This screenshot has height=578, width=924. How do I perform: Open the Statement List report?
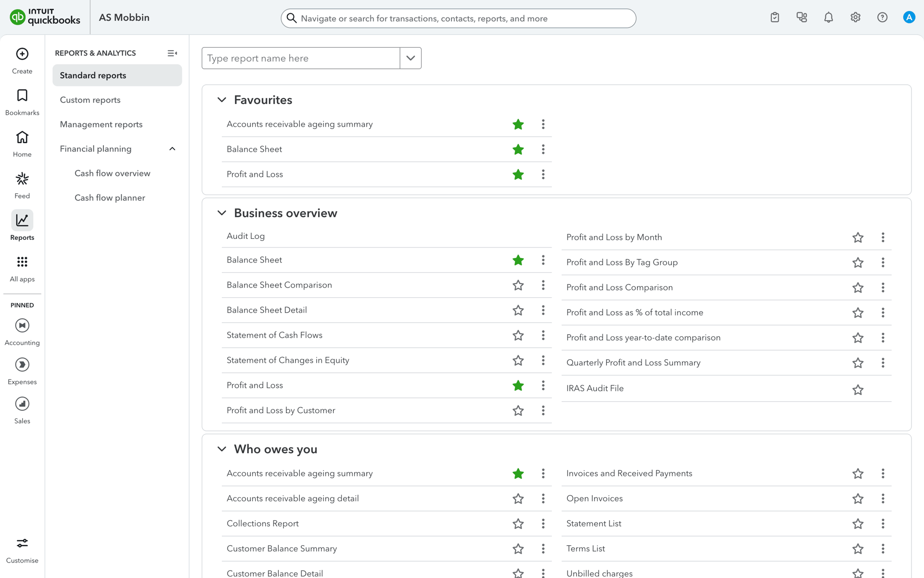594,524
